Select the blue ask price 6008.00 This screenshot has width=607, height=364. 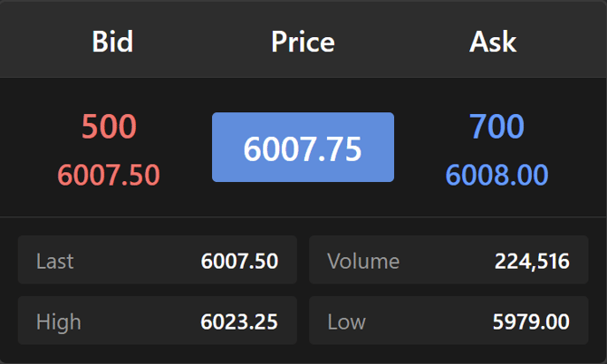pos(496,175)
